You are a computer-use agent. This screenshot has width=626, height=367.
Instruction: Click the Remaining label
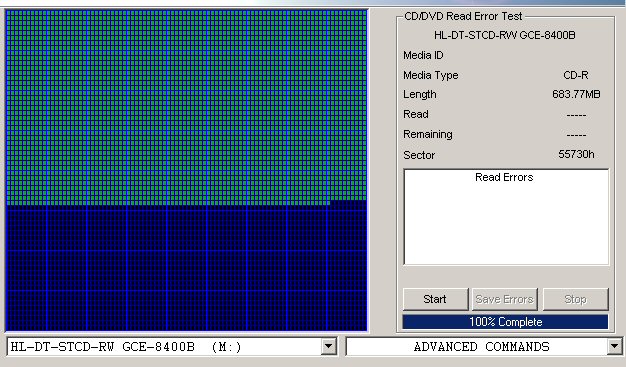428,134
